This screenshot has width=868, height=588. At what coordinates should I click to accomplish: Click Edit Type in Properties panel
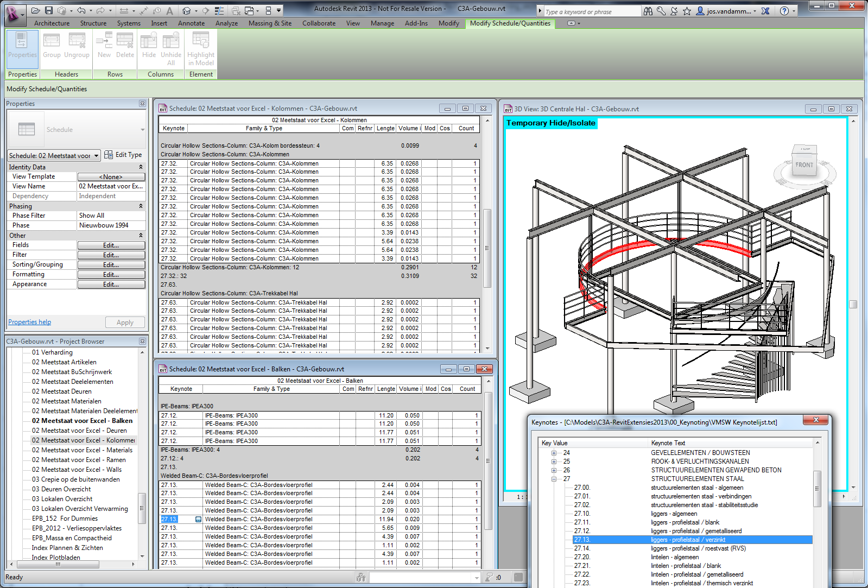click(x=123, y=155)
